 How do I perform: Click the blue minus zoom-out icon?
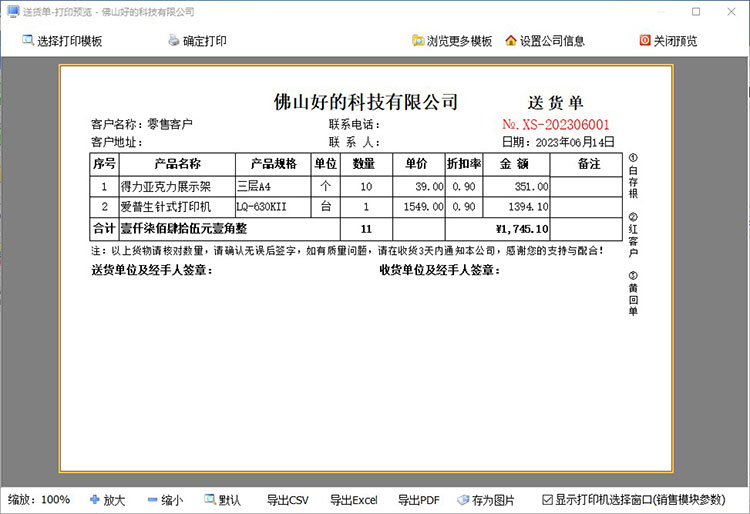pos(153,500)
